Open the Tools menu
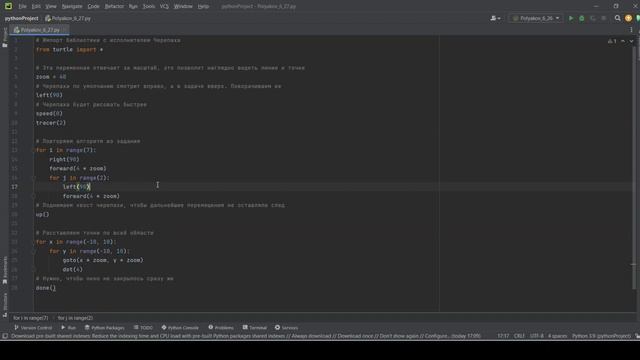Screen dimensions: 640x360 pos(149,6)
